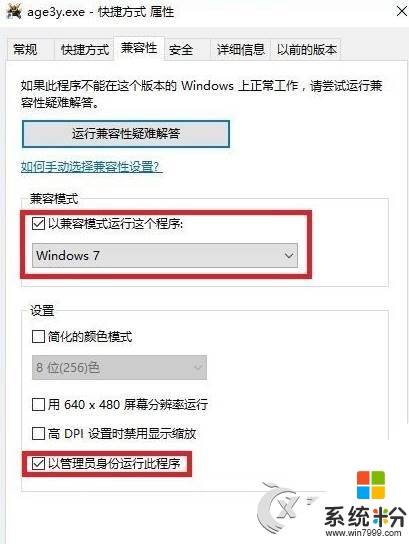Viewport: 409px width, 544px height.
Task: Open the 详细信息 tab
Action: 241,50
